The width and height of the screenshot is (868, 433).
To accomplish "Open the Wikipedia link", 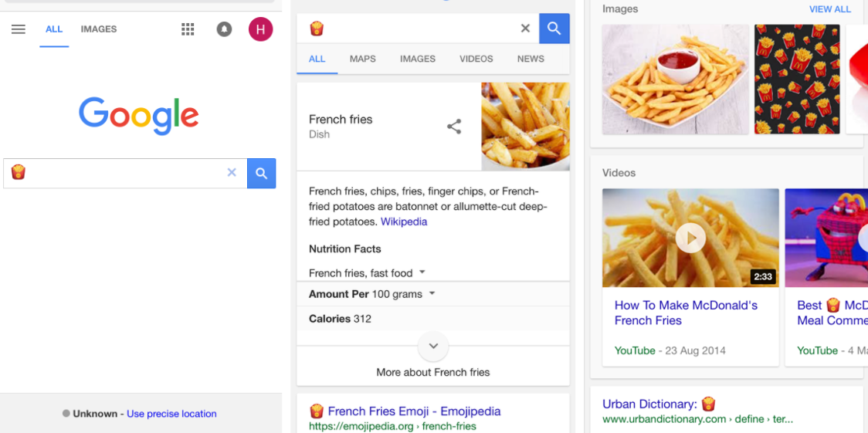I will tap(404, 222).
